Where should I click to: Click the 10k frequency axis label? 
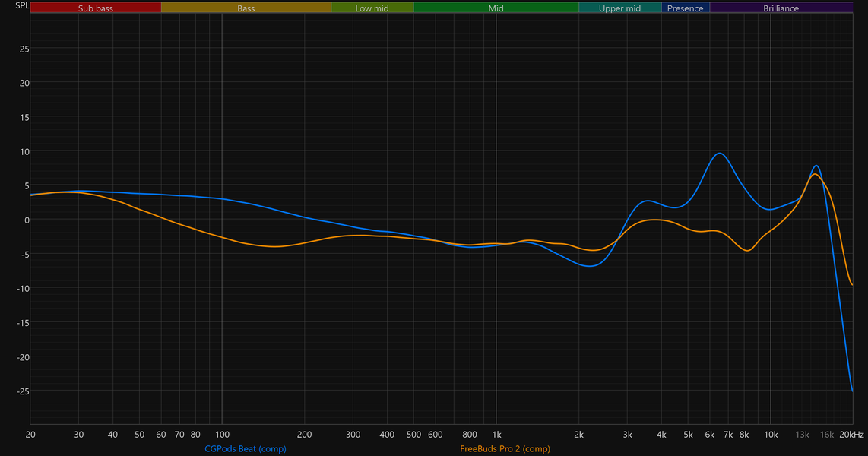tap(771, 435)
